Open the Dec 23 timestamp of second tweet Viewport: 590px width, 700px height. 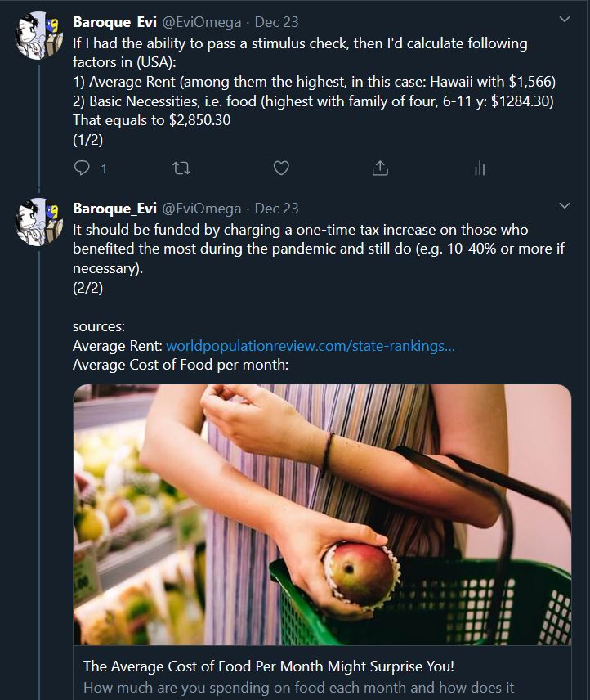(276, 209)
